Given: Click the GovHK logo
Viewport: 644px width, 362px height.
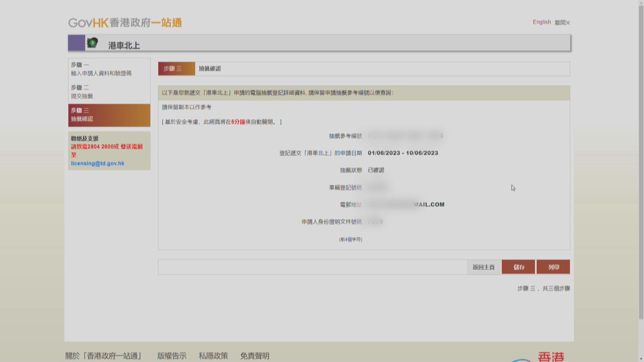Looking at the screenshot, I should (125, 23).
